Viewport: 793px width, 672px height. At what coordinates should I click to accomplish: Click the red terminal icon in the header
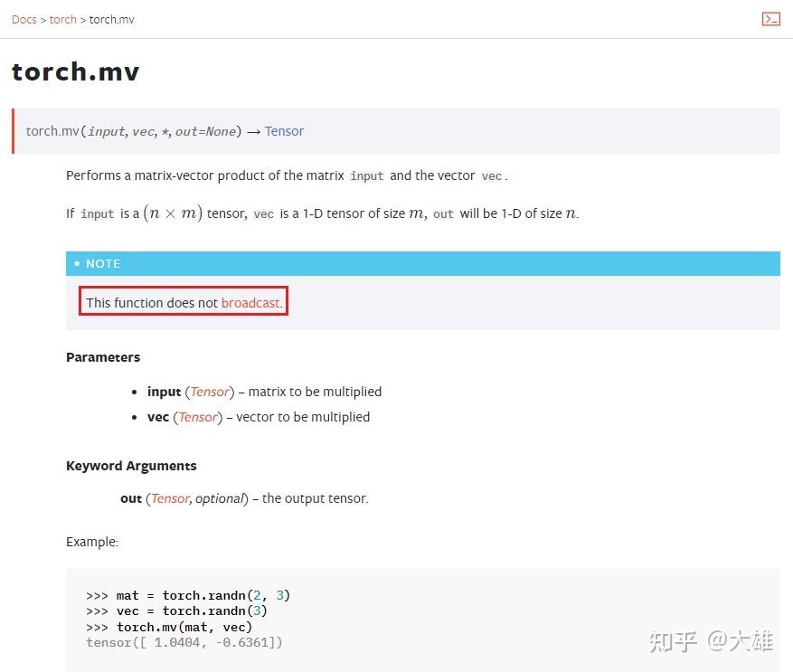point(770,18)
